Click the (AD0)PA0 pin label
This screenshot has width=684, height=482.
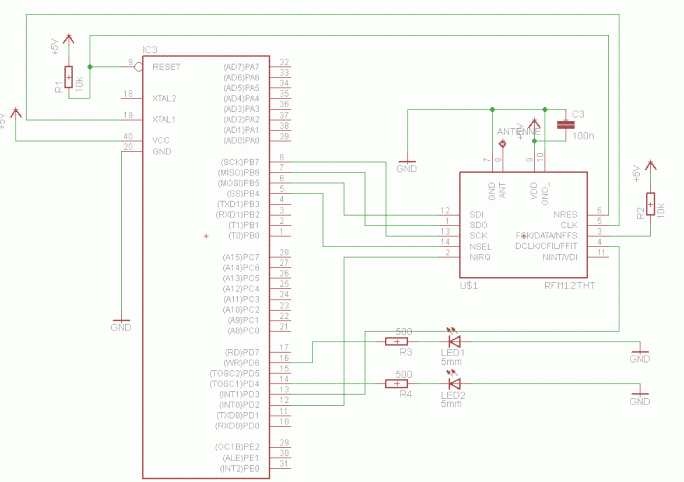click(x=241, y=141)
